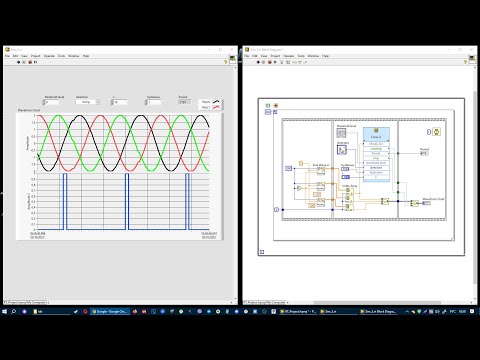Select the Sine Wave function node
The height and width of the screenshot is (360, 480).
coord(321,171)
